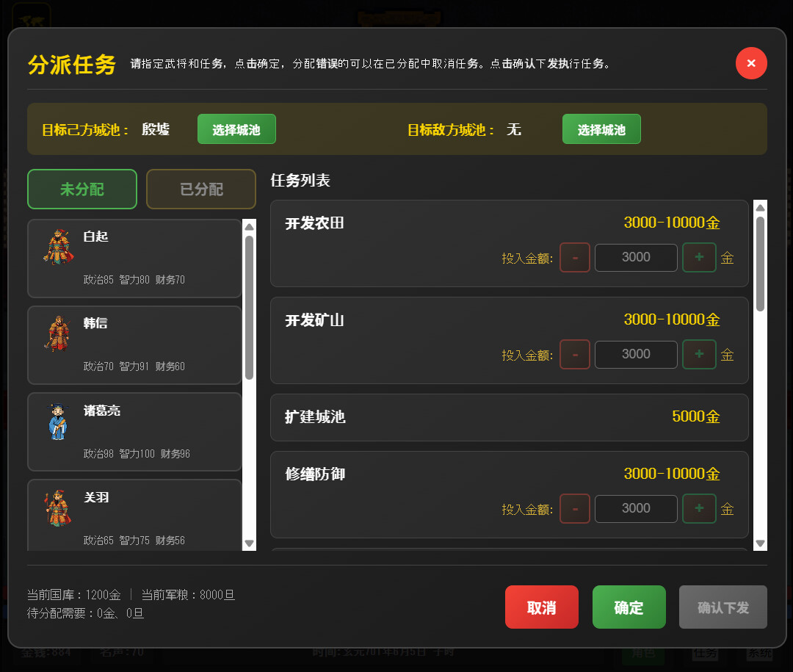Click the grey 确认下发 button
The width and height of the screenshot is (793, 672).
[723, 607]
